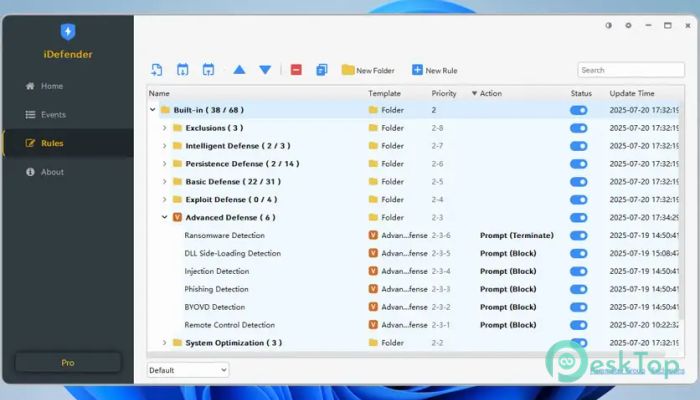700x400 pixels.
Task: Open the Events page
Action: 46,115
